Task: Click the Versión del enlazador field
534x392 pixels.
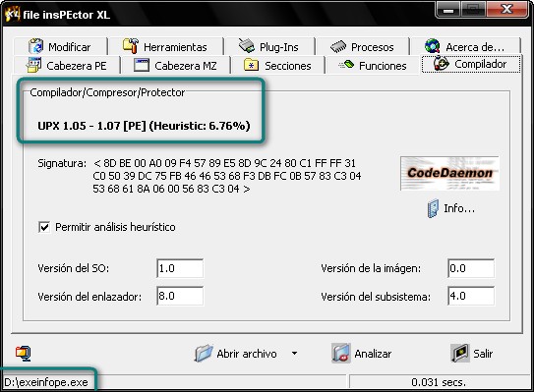Action: pyautogui.click(x=180, y=296)
